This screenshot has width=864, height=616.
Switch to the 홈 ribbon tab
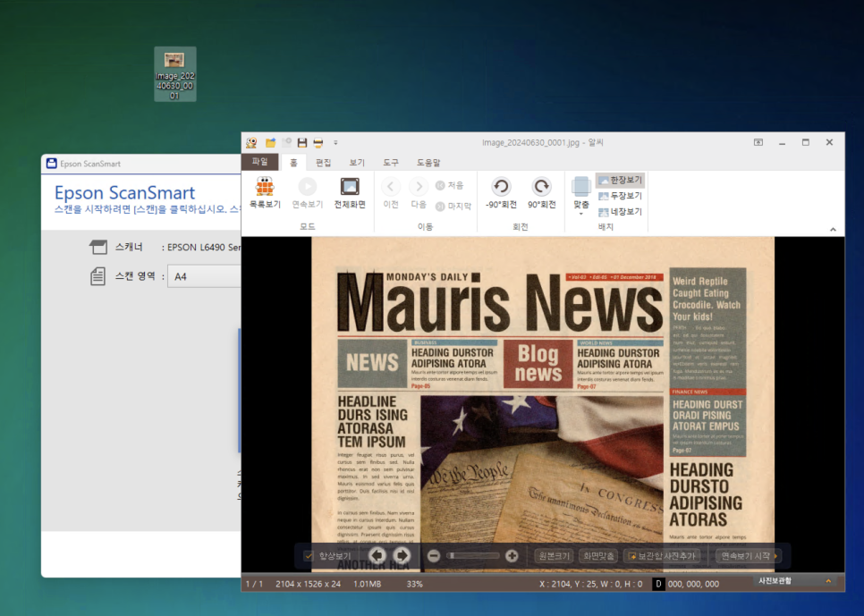click(x=293, y=163)
